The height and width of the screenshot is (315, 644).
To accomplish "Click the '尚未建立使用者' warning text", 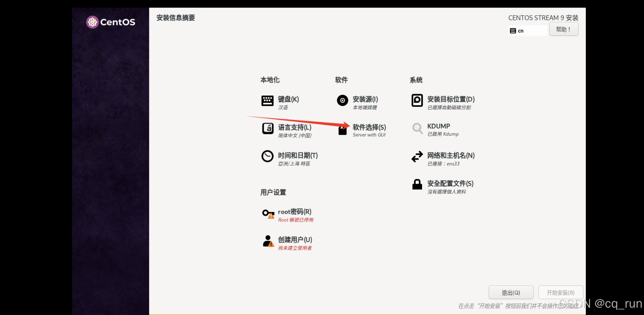I will point(295,248).
